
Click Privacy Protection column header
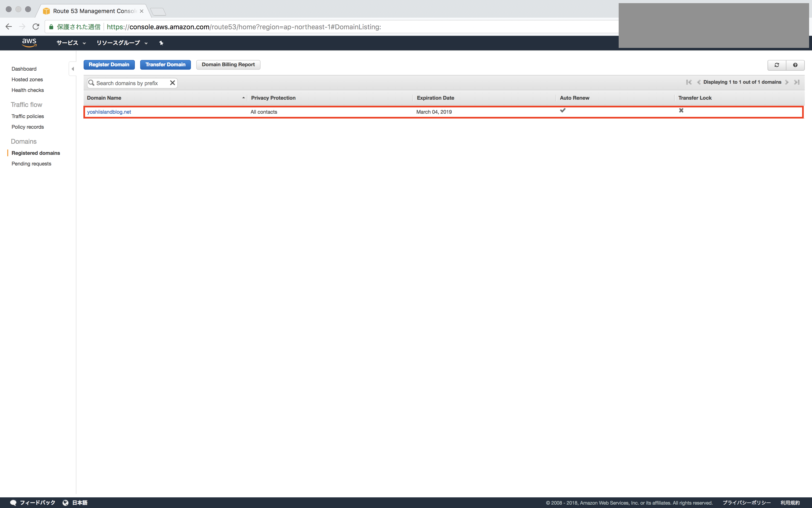[x=273, y=98]
